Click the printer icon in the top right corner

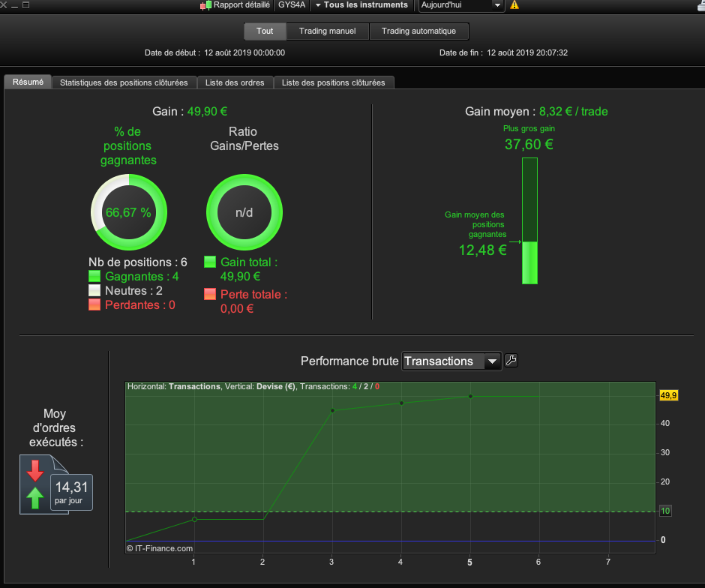[700, 5]
